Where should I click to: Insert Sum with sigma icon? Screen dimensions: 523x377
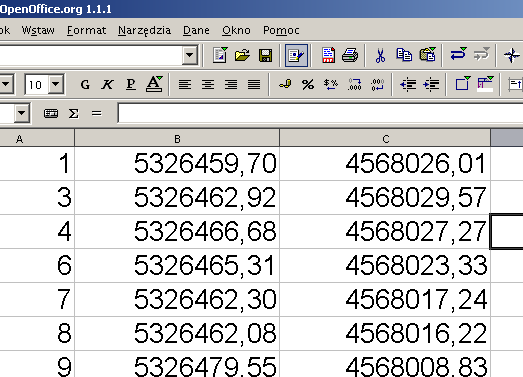(x=73, y=114)
